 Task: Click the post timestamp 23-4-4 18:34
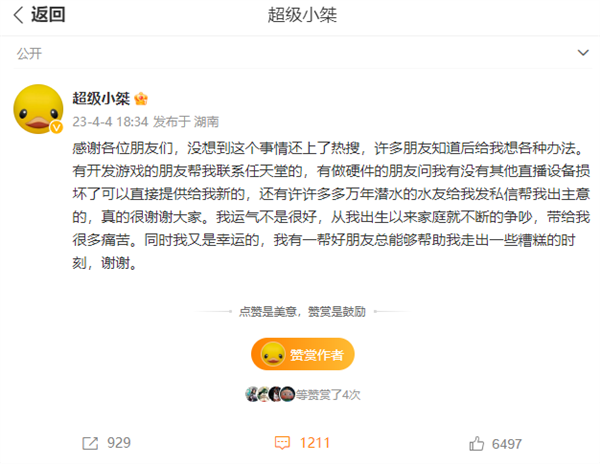tap(110, 122)
